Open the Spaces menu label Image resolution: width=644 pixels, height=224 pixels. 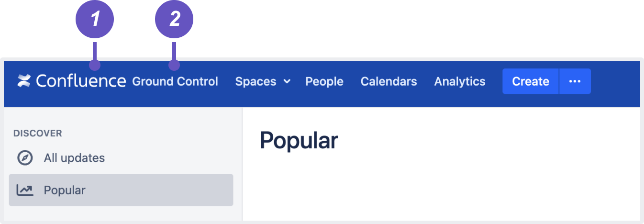pyautogui.click(x=255, y=81)
